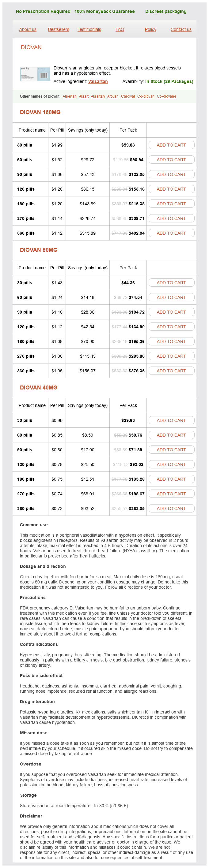This screenshot has height=868, width=209.
Task: Add Diovan 160mg 30 pills to cart
Action: [171, 145]
